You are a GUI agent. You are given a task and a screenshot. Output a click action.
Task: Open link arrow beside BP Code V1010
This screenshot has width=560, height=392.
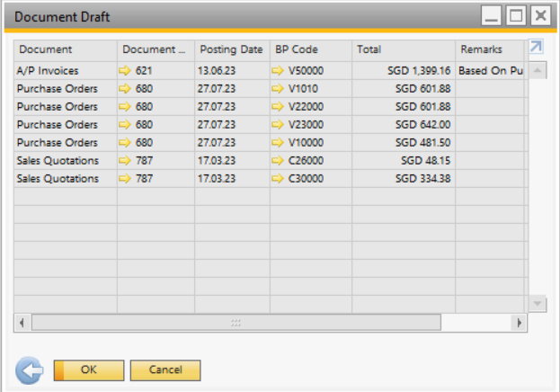(278, 89)
